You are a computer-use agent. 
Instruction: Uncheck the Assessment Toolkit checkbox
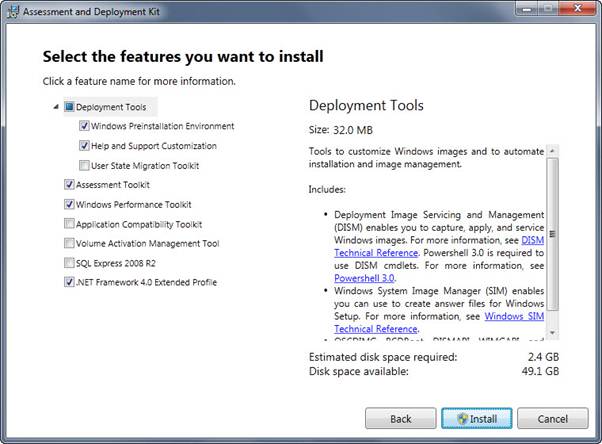[69, 184]
